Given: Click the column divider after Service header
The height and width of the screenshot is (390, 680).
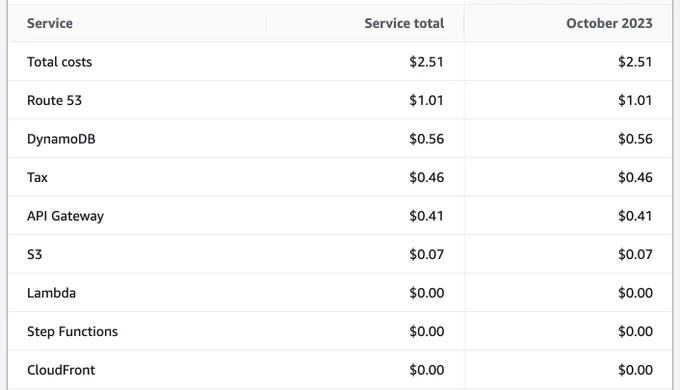Looking at the screenshot, I should pyautogui.click(x=266, y=23).
